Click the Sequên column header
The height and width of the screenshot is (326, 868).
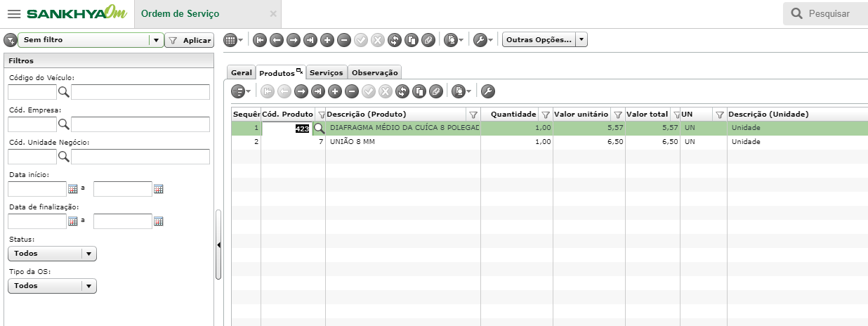click(246, 115)
